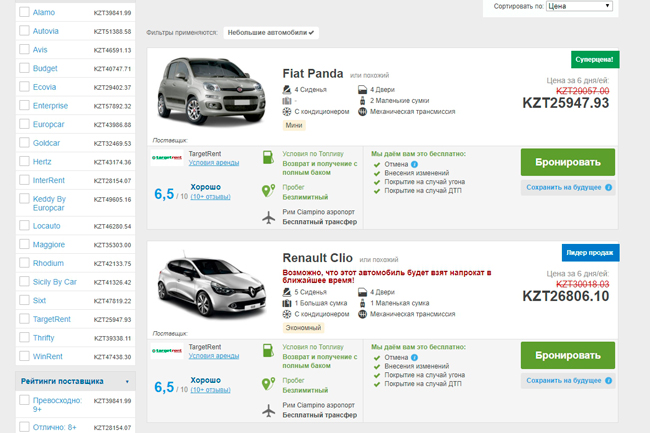
Task: Check the Sixt supplier filter
Action: (x=24, y=300)
